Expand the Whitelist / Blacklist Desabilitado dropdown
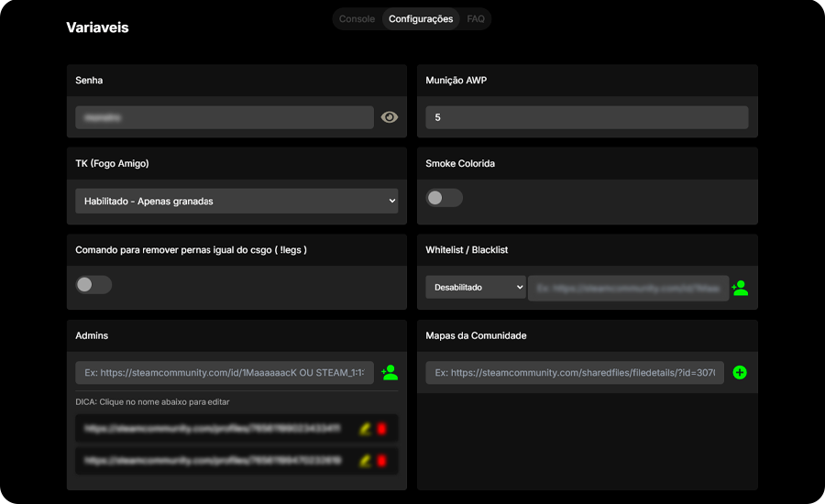Screen dimensions: 825x504 click(475, 288)
